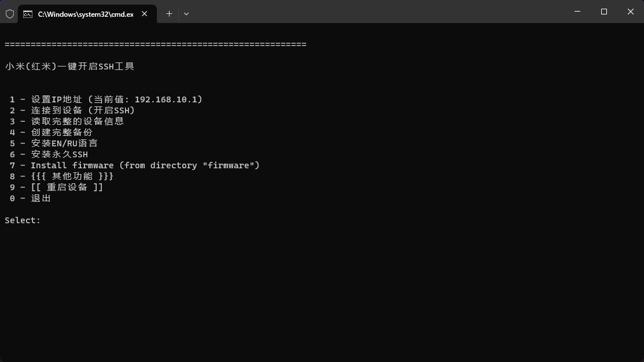The height and width of the screenshot is (362, 644).
Task: Expand the new tab profile dropdown
Action: point(186,13)
